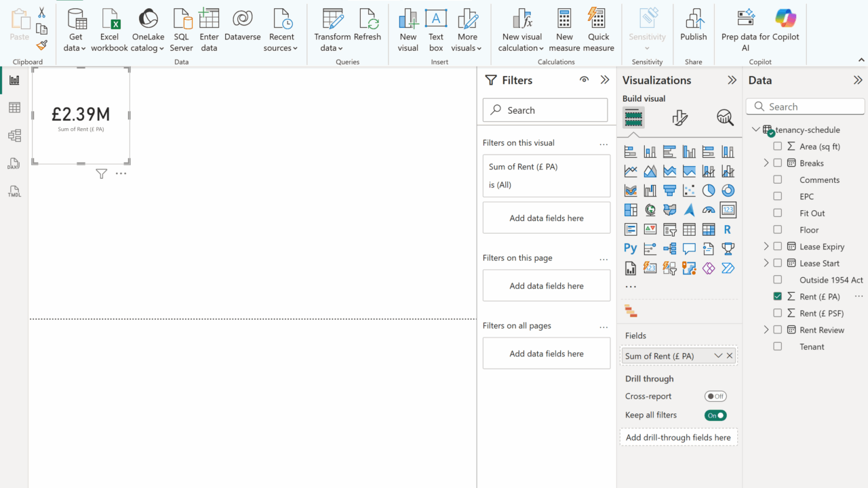The height and width of the screenshot is (488, 868).
Task: Switch to Table view in left sidebar
Action: pyautogui.click(x=14, y=108)
